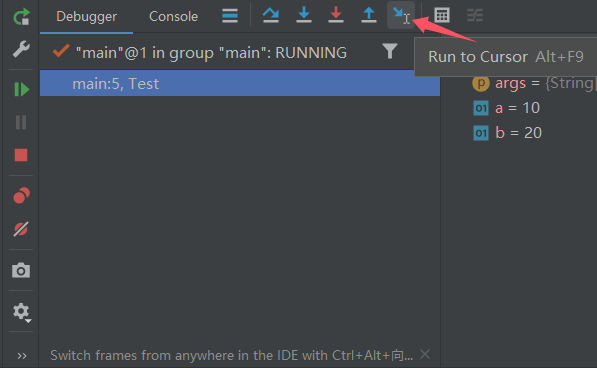The image size is (597, 368).
Task: Stop the debug session red square
Action: click(21, 155)
